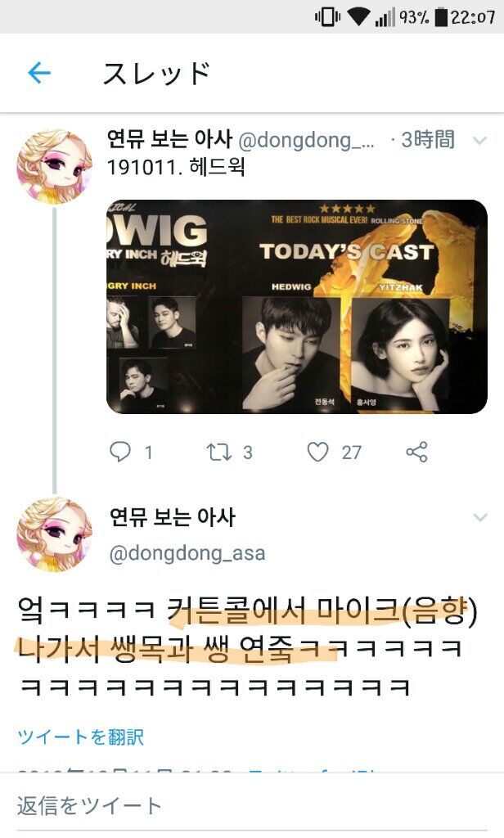Like the first tweet with heart

tap(317, 452)
